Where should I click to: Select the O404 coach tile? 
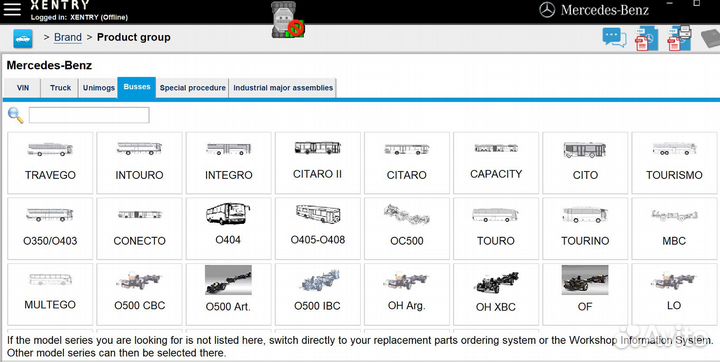(x=228, y=228)
